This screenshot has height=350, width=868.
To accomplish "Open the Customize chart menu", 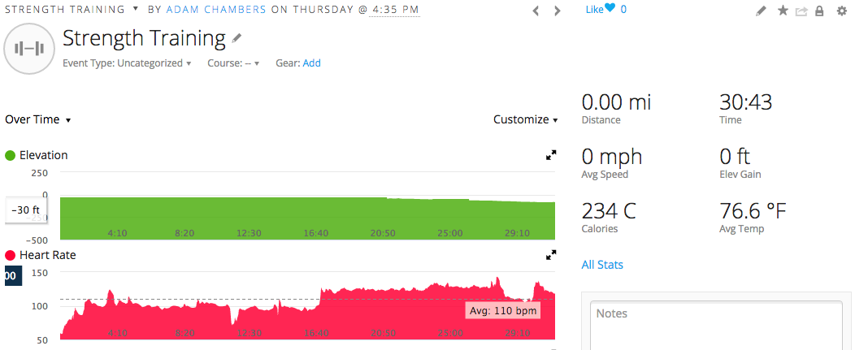I will pyautogui.click(x=525, y=119).
